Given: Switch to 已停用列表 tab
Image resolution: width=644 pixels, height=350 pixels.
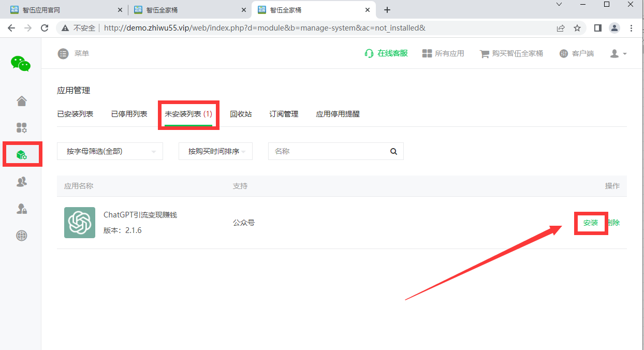Looking at the screenshot, I should (129, 114).
